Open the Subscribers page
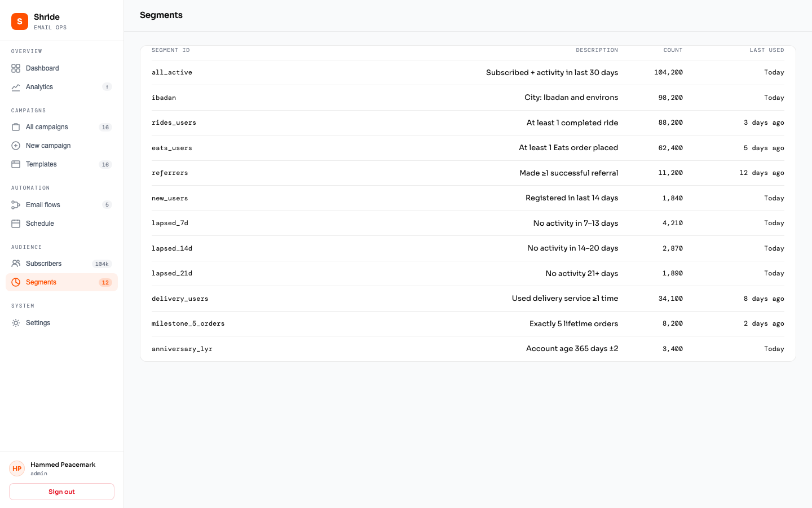812x508 pixels. [44, 264]
